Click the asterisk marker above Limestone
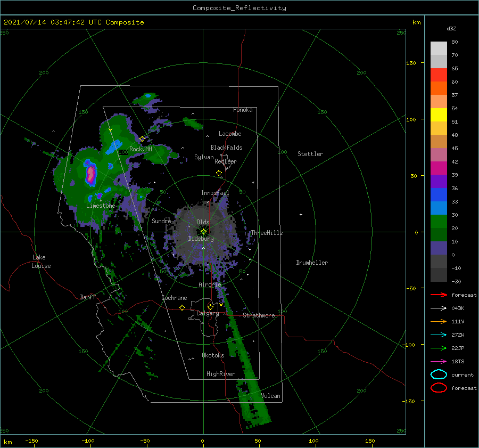Viewport: 479px width, 448px height. pyautogui.click(x=101, y=201)
